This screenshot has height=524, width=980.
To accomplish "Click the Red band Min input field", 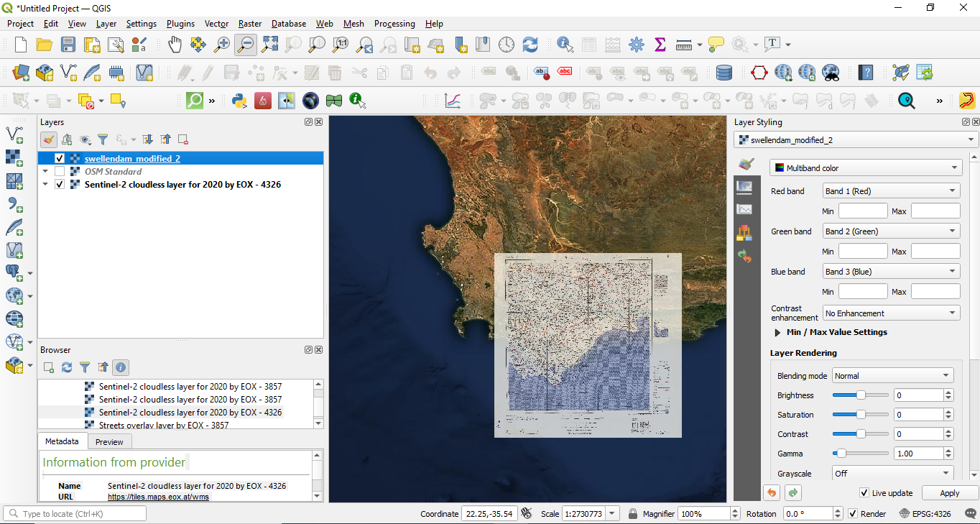I will tap(863, 211).
